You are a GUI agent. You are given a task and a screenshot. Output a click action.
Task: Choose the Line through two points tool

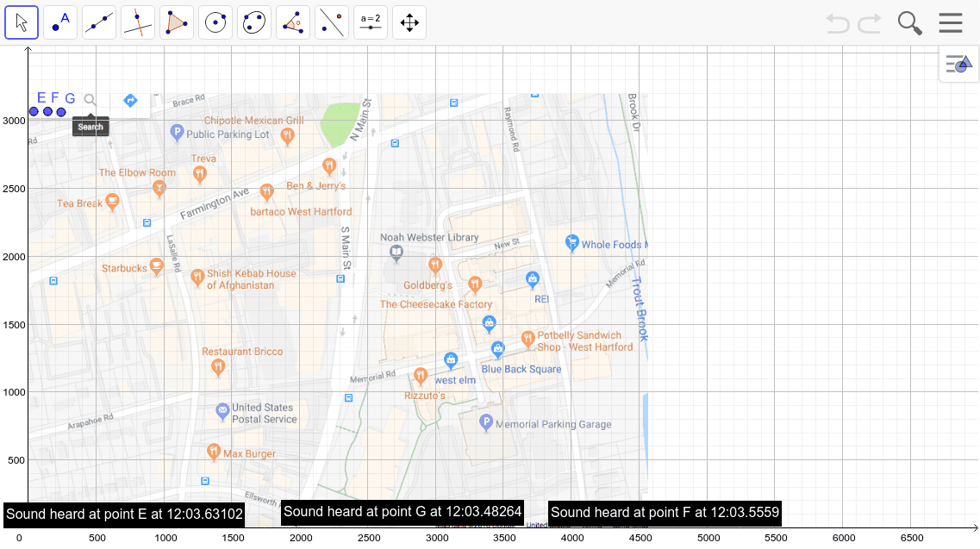(x=99, y=22)
